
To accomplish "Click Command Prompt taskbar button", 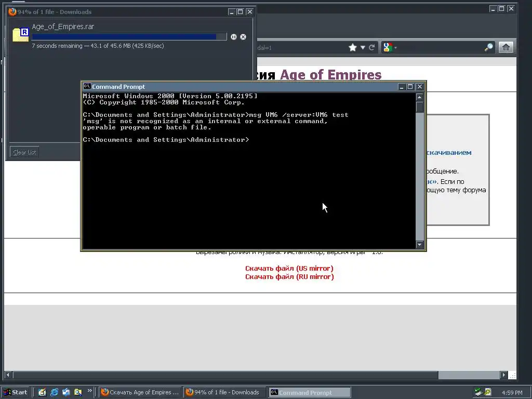I will tap(310, 392).
